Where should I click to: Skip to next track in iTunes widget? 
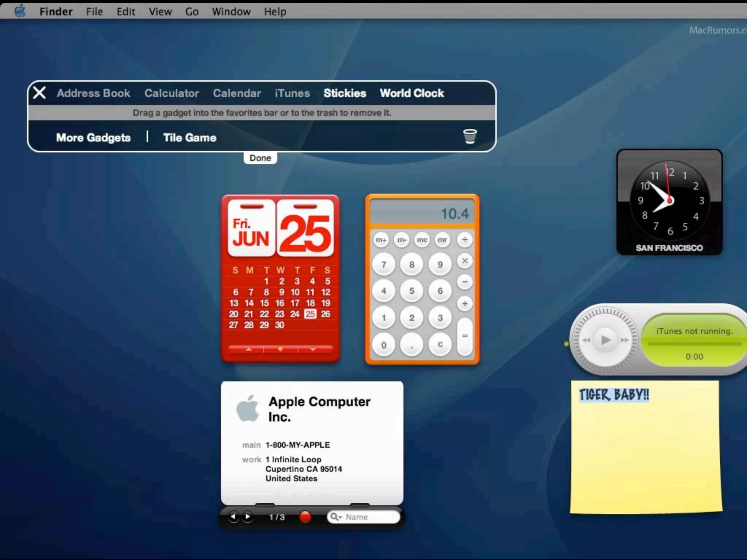(x=624, y=340)
